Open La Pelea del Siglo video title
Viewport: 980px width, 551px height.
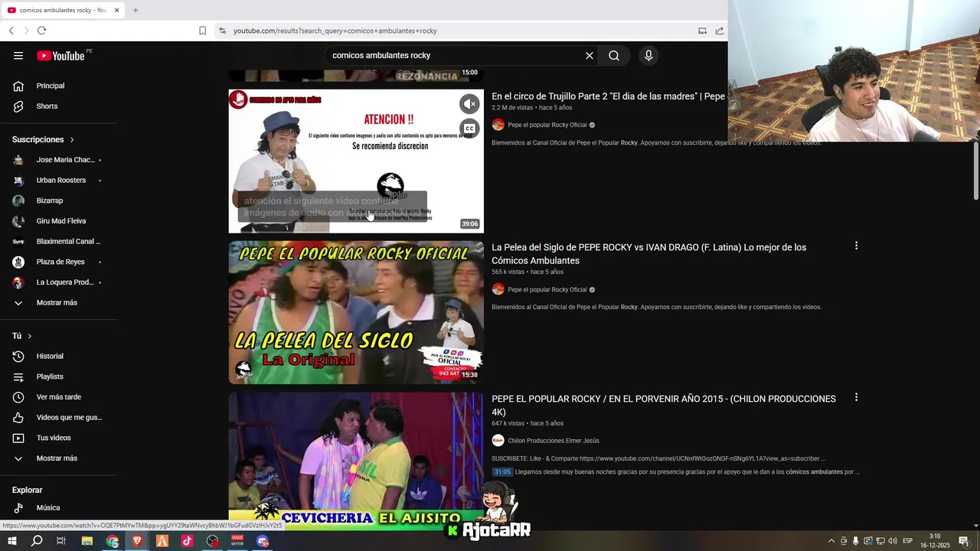(648, 254)
